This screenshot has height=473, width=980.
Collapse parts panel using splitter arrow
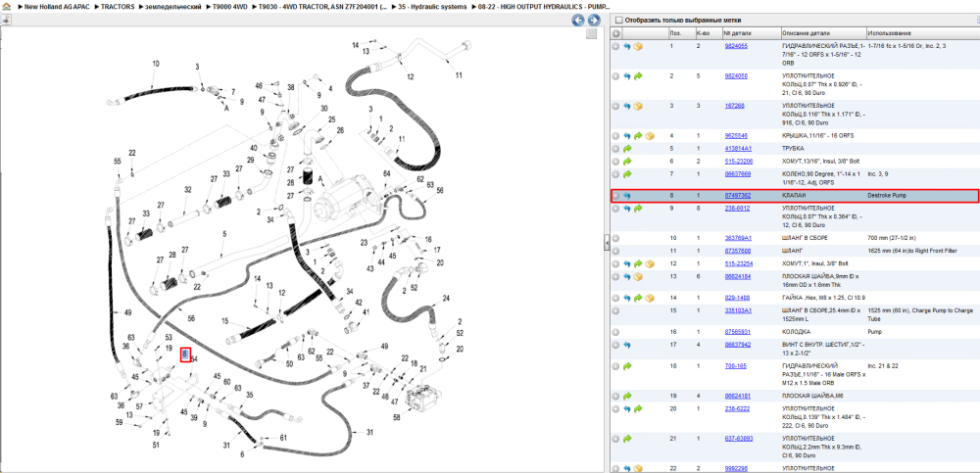point(607,243)
